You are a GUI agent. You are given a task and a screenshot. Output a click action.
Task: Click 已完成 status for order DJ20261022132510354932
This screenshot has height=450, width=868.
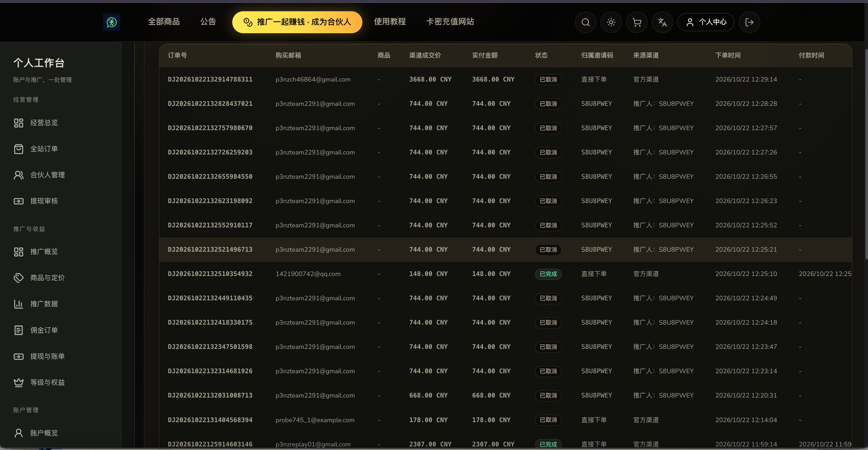[x=548, y=274]
